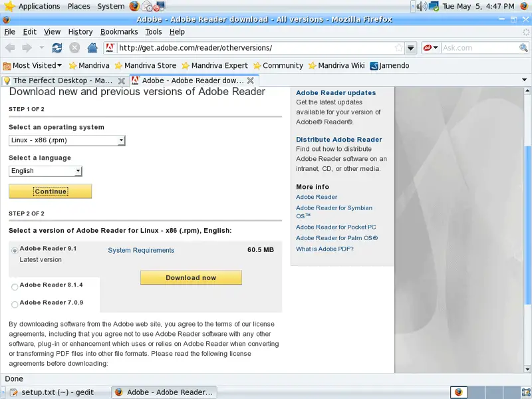Open the What is Adobe PDF? link
This screenshot has width=532, height=399.
[x=325, y=249]
